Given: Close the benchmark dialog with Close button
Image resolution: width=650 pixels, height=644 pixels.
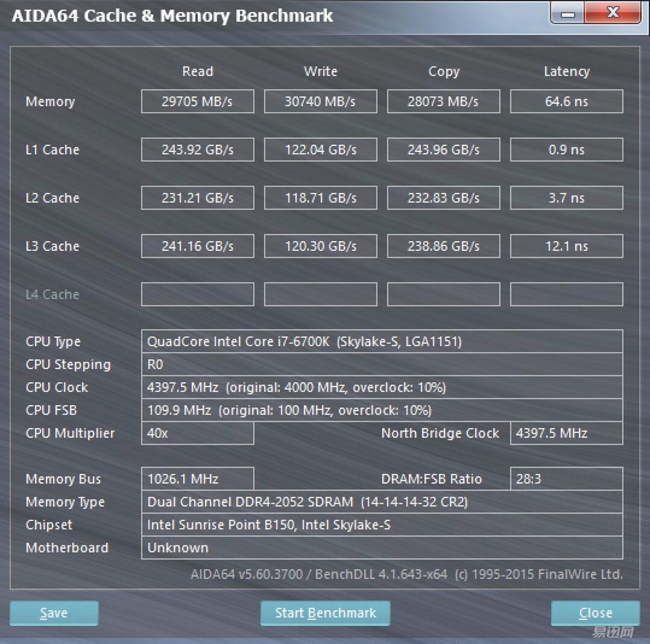Looking at the screenshot, I should click(x=595, y=613).
